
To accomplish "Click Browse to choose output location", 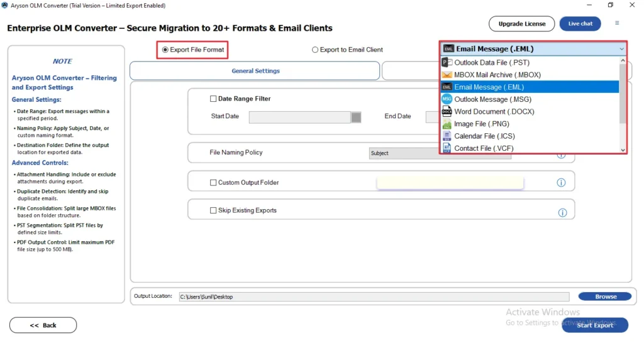I will (x=605, y=297).
